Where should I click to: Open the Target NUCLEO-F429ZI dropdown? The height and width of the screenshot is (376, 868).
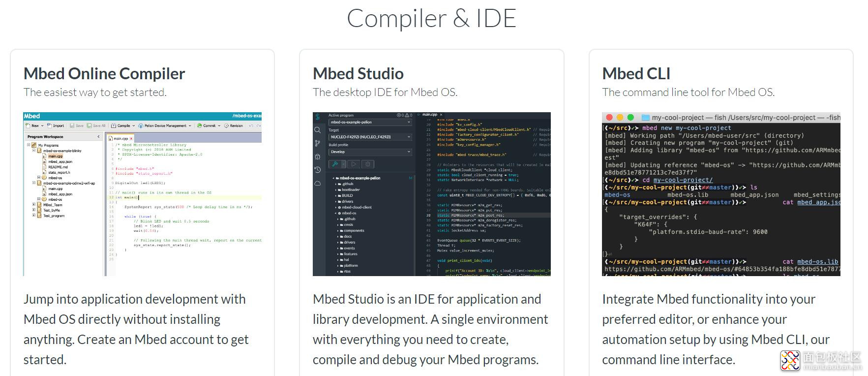370,137
